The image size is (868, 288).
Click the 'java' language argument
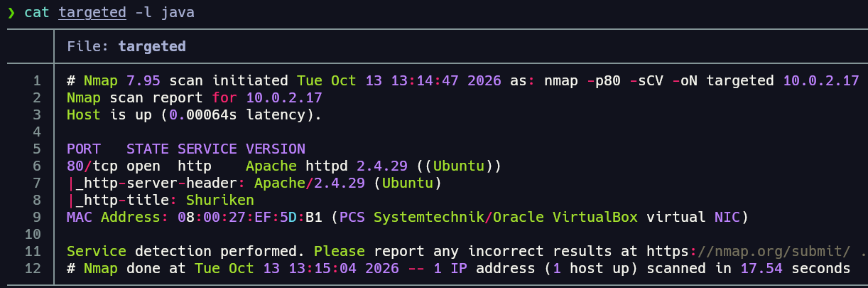[178, 12]
